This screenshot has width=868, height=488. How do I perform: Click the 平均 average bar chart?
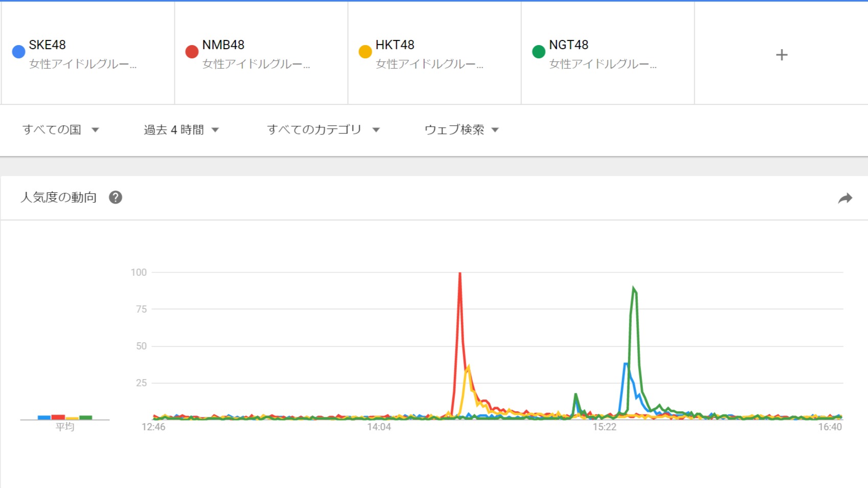[x=65, y=417]
